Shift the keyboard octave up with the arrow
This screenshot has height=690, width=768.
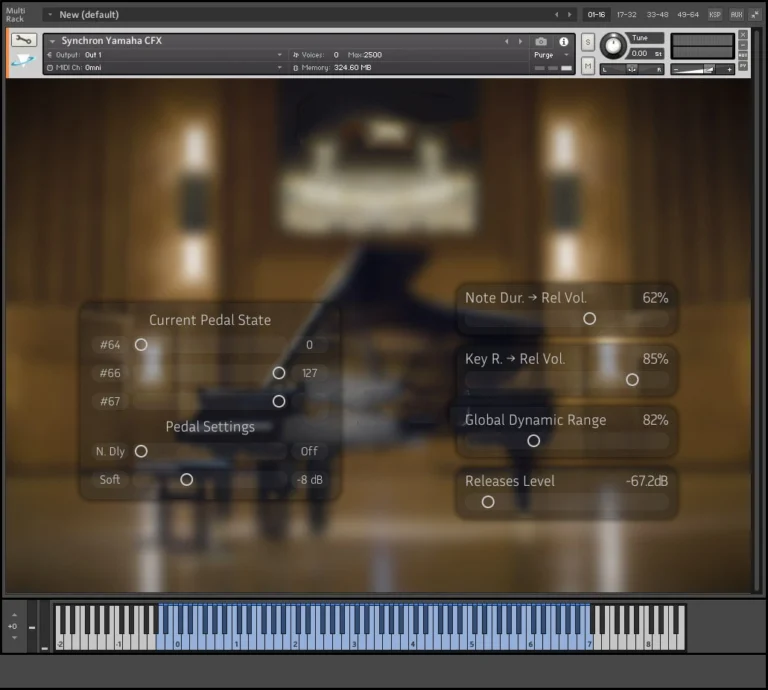point(14,615)
